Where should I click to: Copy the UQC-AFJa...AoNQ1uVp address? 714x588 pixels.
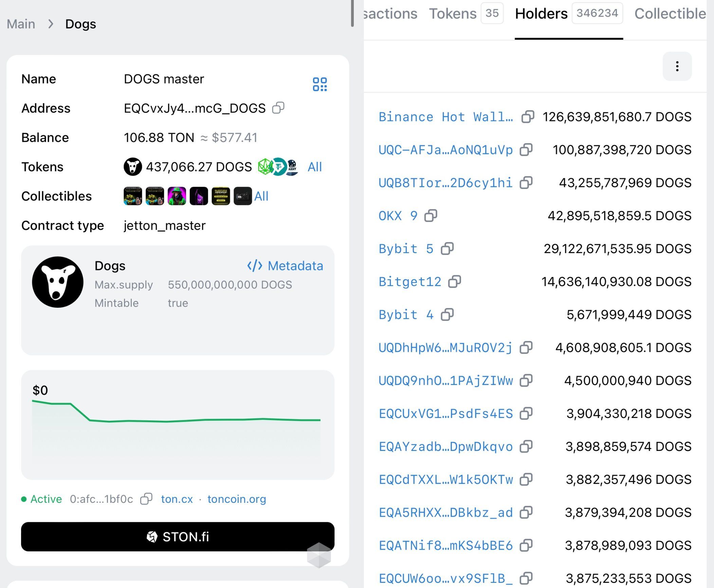(526, 149)
